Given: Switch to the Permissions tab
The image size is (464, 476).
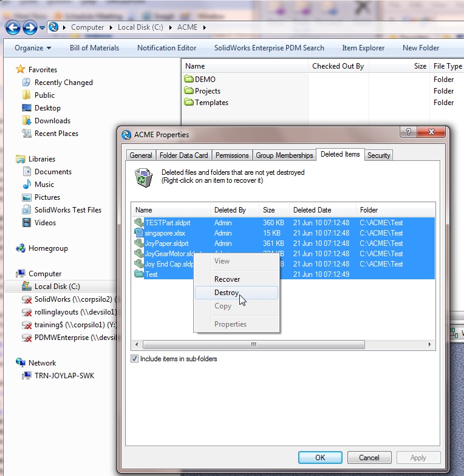Looking at the screenshot, I should pyautogui.click(x=232, y=155).
